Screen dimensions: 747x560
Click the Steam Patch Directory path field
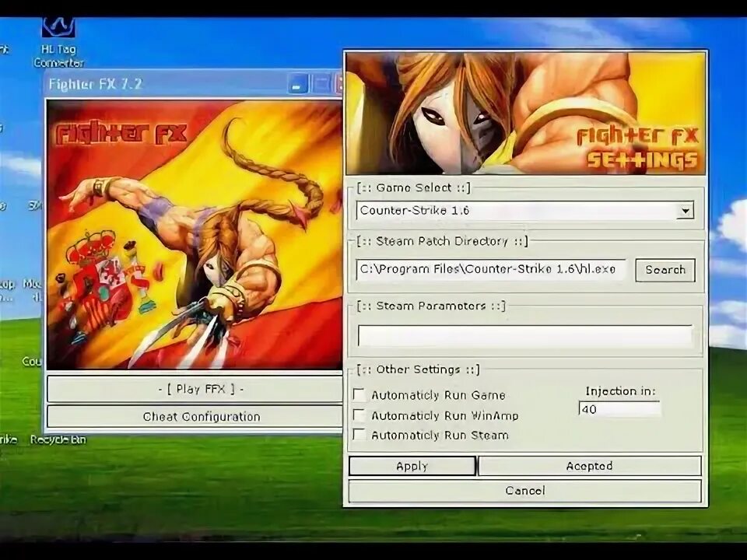pos(491,270)
